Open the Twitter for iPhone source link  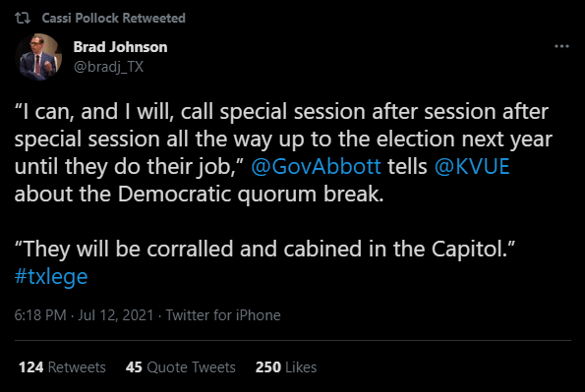pos(223,315)
